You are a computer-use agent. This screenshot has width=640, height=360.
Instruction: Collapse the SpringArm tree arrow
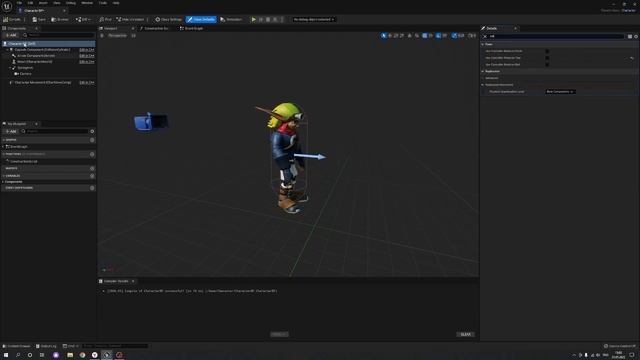10,68
